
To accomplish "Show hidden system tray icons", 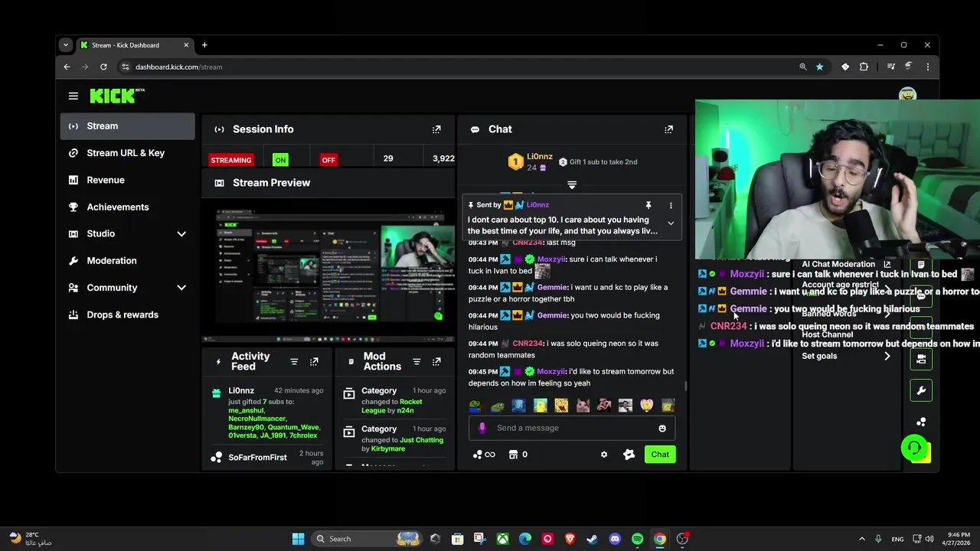I will point(861,539).
